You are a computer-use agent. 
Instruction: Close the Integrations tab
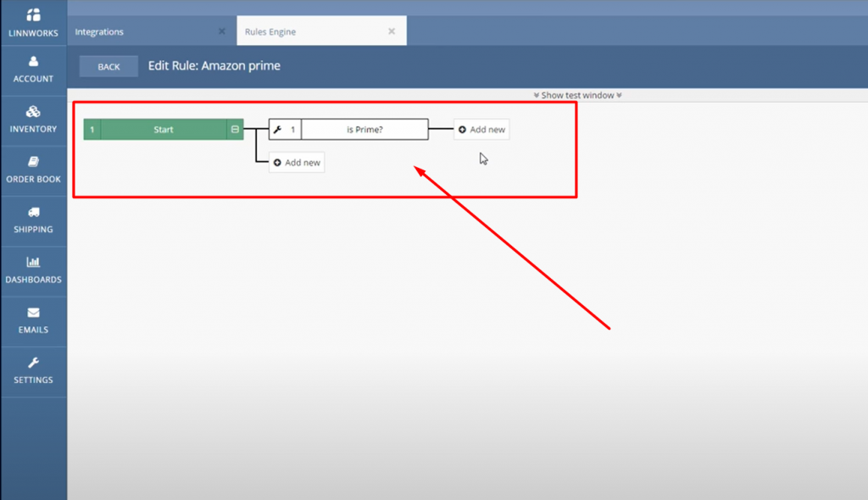click(222, 31)
